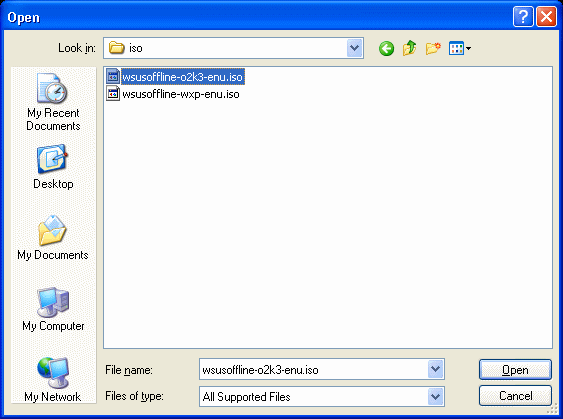
Task: Go back using the green arrow icon
Action: tap(386, 48)
